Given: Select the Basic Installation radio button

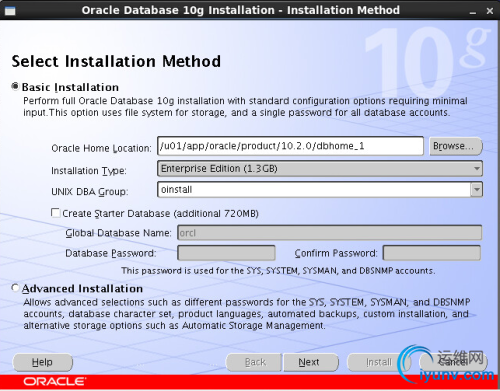Looking at the screenshot, I should 15,87.
